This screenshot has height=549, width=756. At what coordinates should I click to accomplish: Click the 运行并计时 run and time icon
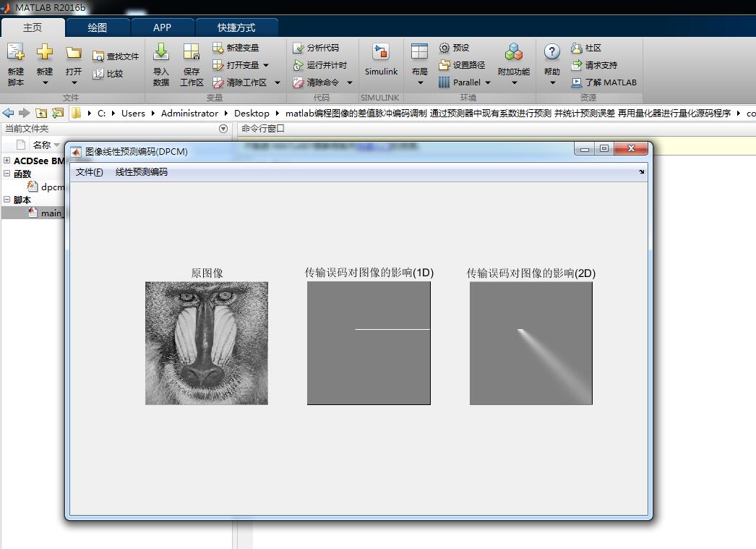point(298,64)
